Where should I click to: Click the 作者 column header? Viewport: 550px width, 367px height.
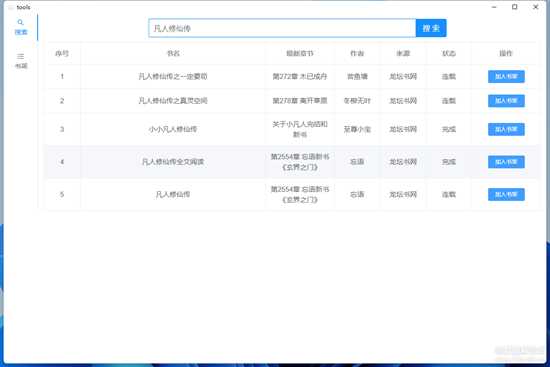tap(357, 53)
